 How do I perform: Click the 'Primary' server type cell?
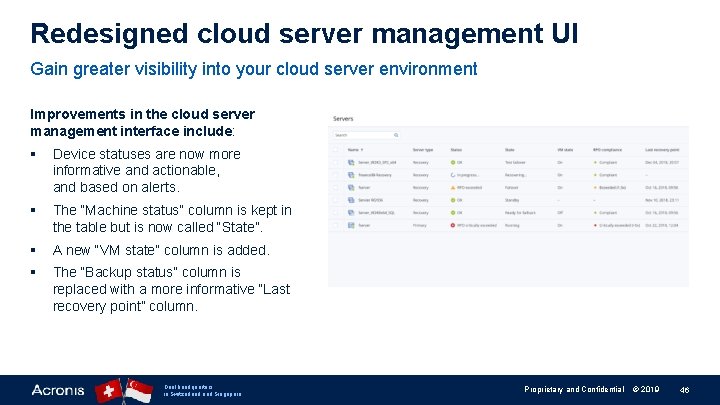pyautogui.click(x=419, y=225)
